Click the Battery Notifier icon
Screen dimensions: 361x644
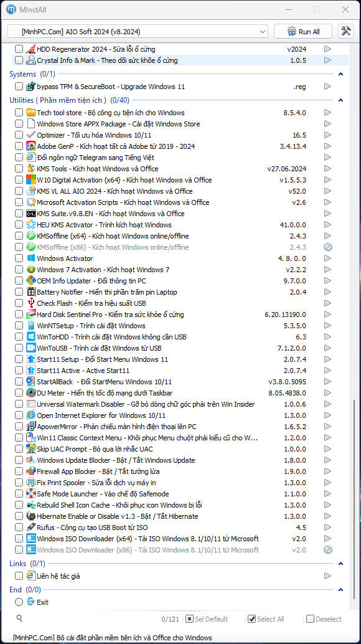pyautogui.click(x=30, y=292)
